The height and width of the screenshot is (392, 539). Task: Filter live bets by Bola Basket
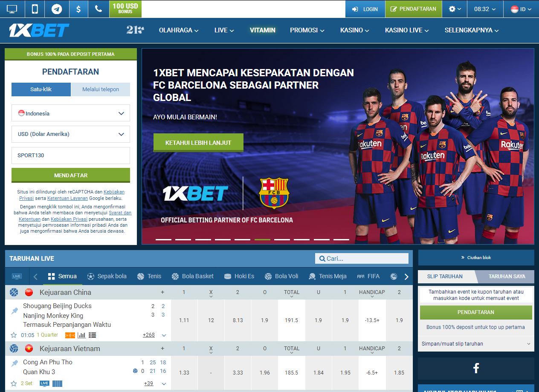tap(193, 276)
